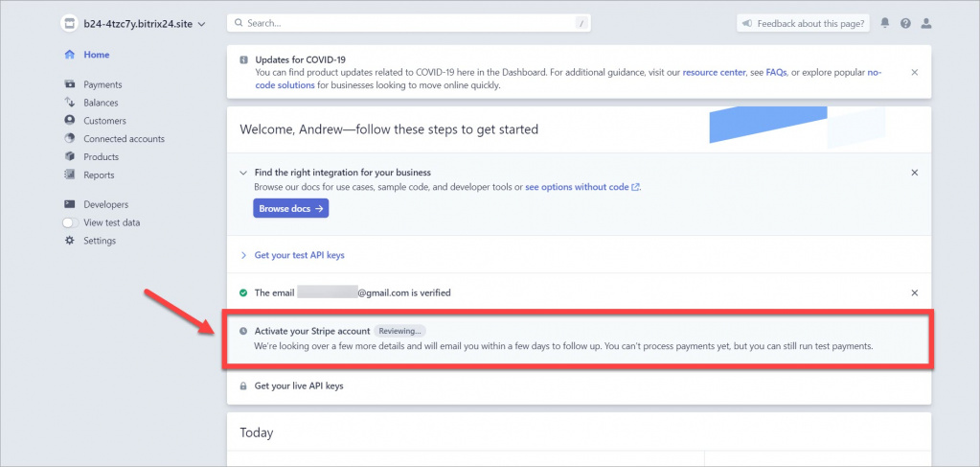980x467 pixels.
Task: Open Products section
Action: (101, 157)
